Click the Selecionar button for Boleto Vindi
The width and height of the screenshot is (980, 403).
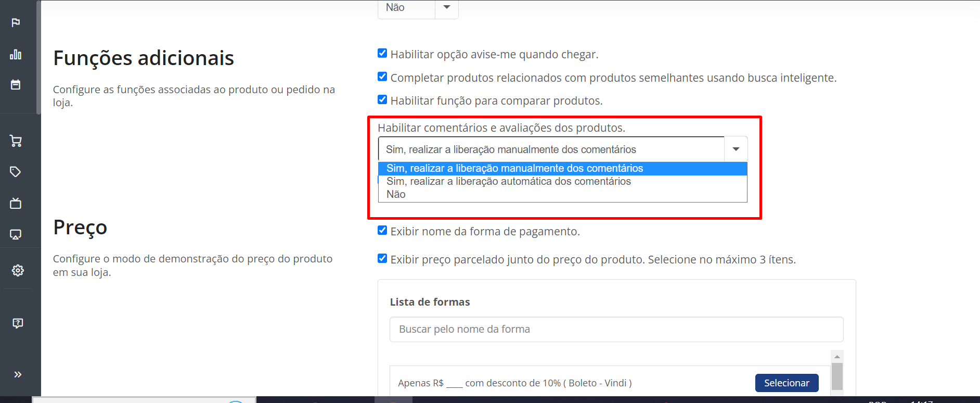tap(786, 383)
